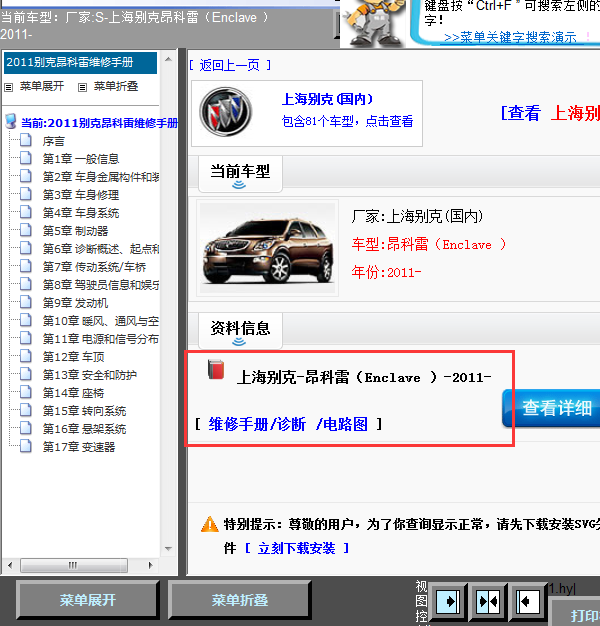Click the sidebar horizontal scrollbar thumb
The image size is (600, 626).
[x=74, y=565]
